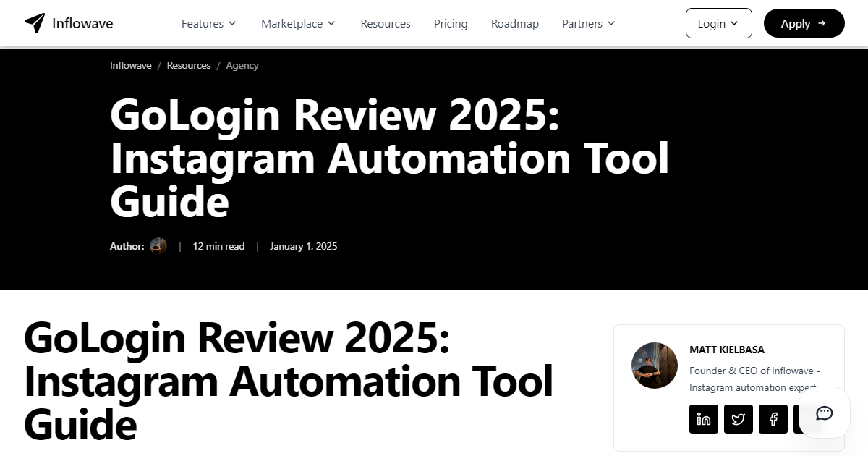868x456 pixels.
Task: Open the Pricing page
Action: [451, 24]
